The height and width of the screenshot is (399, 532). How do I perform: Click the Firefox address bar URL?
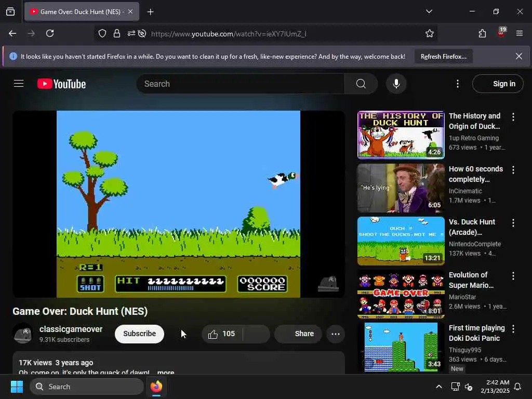coord(229,34)
